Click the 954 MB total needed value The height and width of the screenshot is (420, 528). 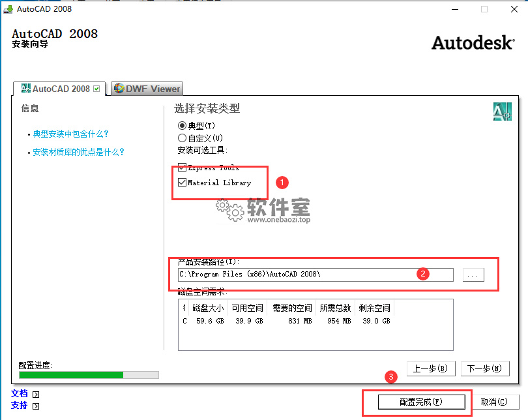click(x=339, y=322)
